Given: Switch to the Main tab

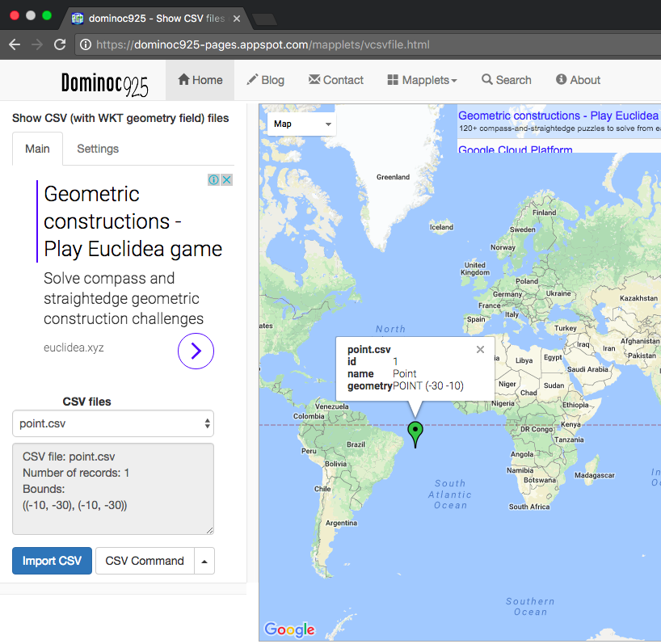Looking at the screenshot, I should point(37,149).
